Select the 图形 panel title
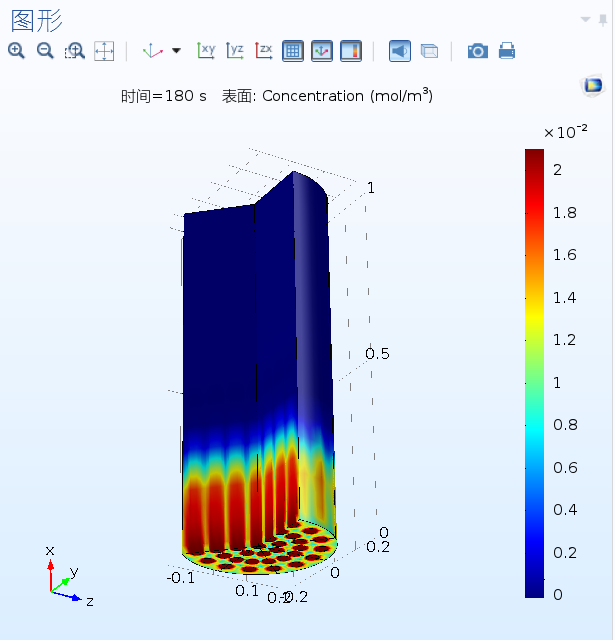Image resolution: width=615 pixels, height=640 pixels. click(37, 21)
